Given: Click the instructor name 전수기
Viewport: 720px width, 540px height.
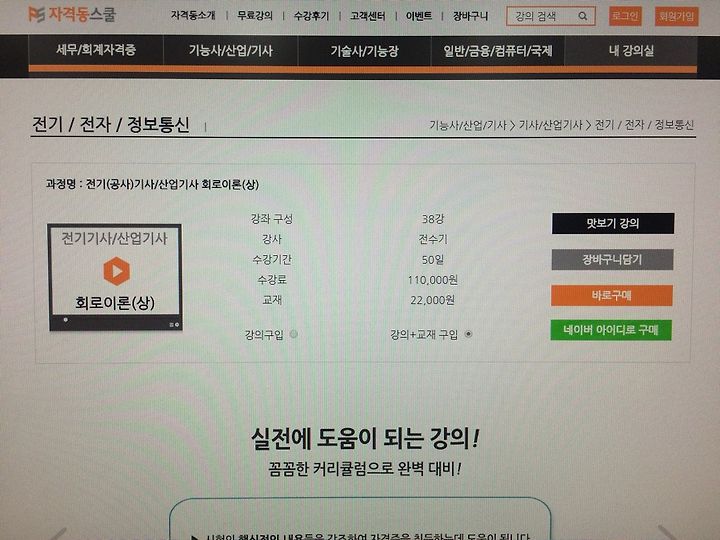Looking at the screenshot, I should (x=433, y=239).
